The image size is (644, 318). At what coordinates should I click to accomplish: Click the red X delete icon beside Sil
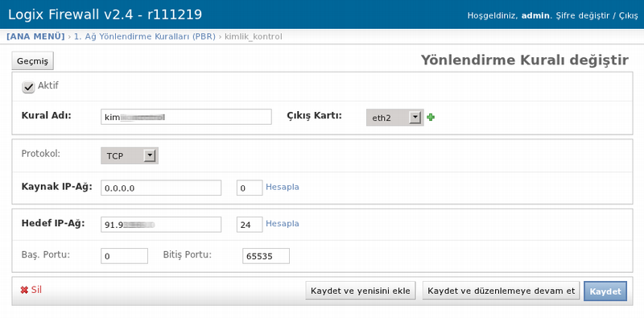pyautogui.click(x=24, y=290)
